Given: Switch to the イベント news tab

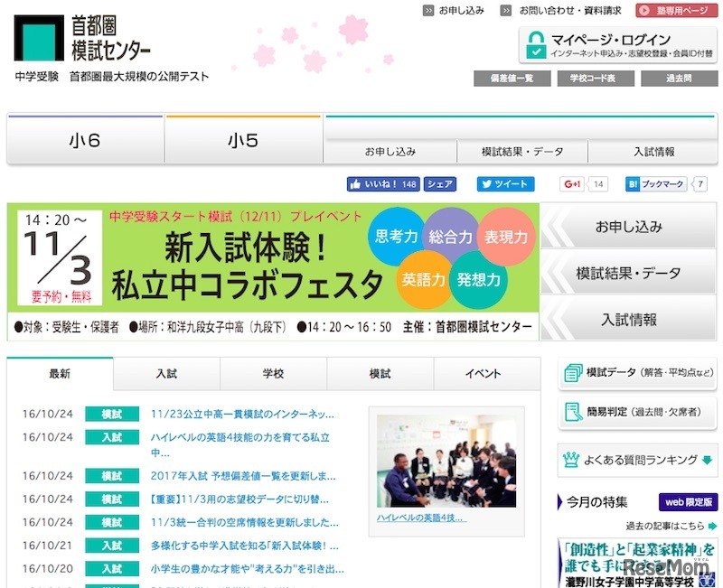Looking at the screenshot, I should [485, 373].
